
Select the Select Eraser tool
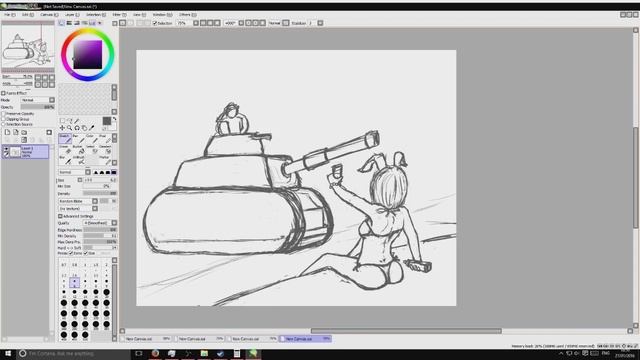(105, 150)
